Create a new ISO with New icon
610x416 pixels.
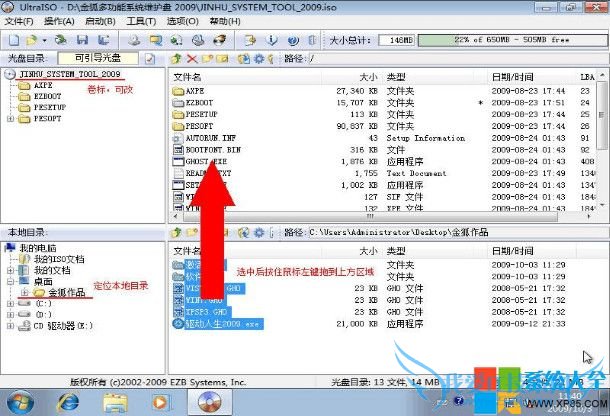[x=14, y=40]
